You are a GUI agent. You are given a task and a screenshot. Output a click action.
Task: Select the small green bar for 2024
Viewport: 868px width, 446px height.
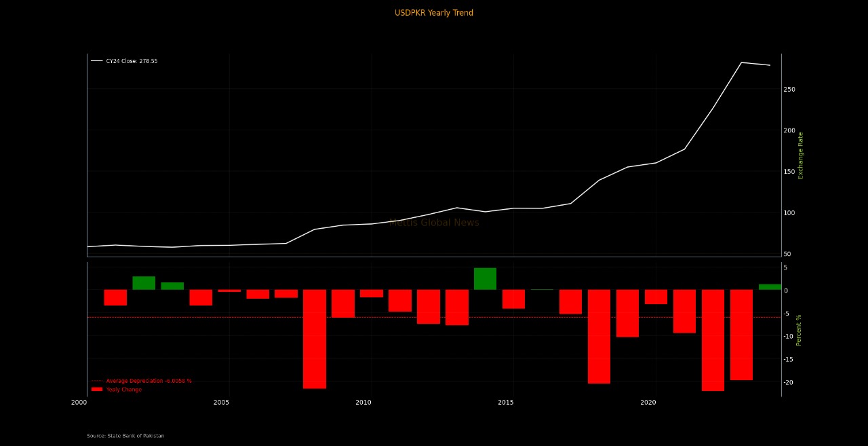tap(770, 286)
